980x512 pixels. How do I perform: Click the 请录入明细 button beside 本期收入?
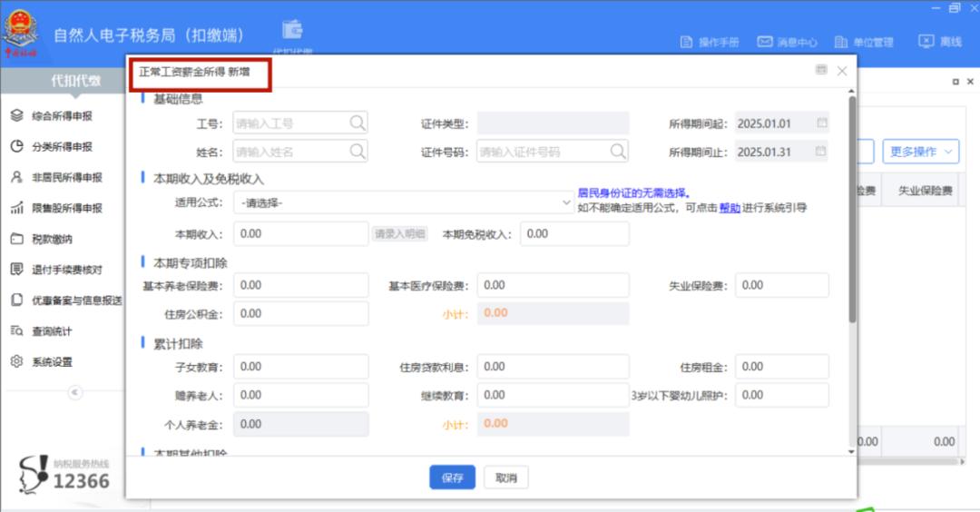tap(399, 234)
